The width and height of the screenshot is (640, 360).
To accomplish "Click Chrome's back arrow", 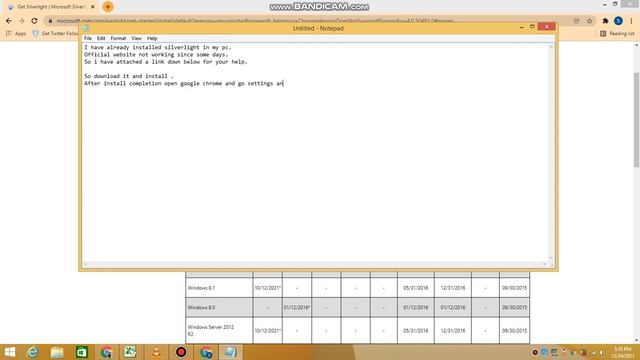I will tap(9, 21).
